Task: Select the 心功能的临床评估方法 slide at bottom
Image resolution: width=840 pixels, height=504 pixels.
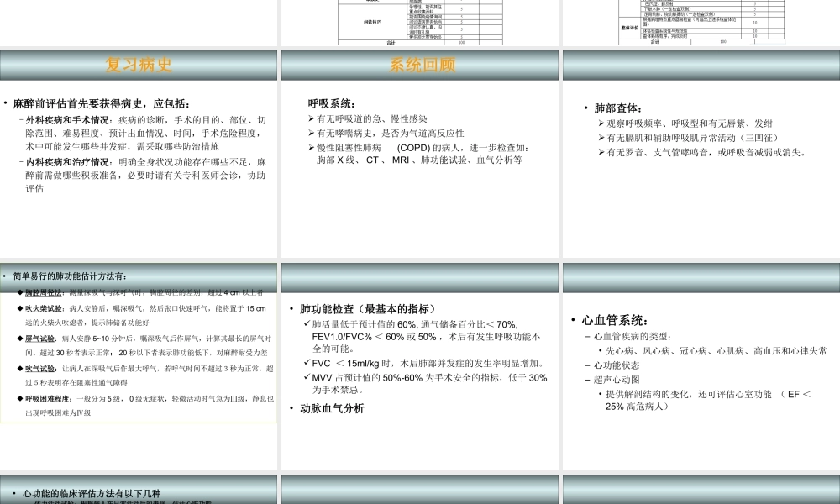Action: (92, 494)
